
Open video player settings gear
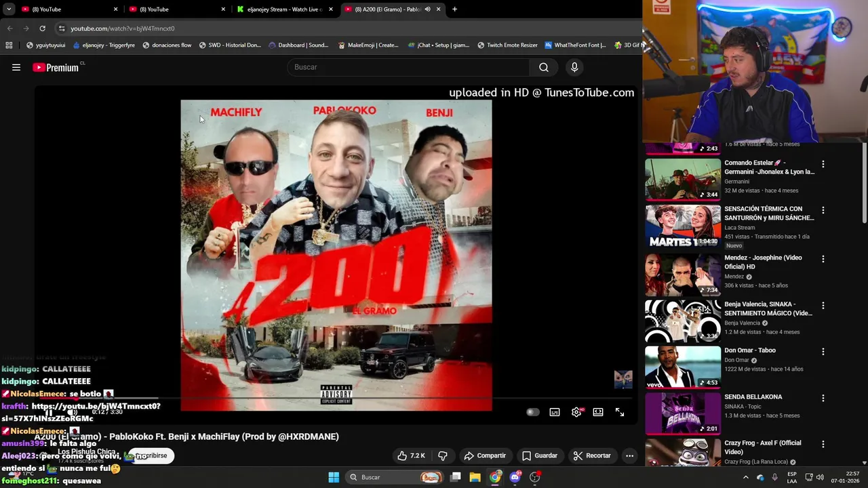click(576, 412)
